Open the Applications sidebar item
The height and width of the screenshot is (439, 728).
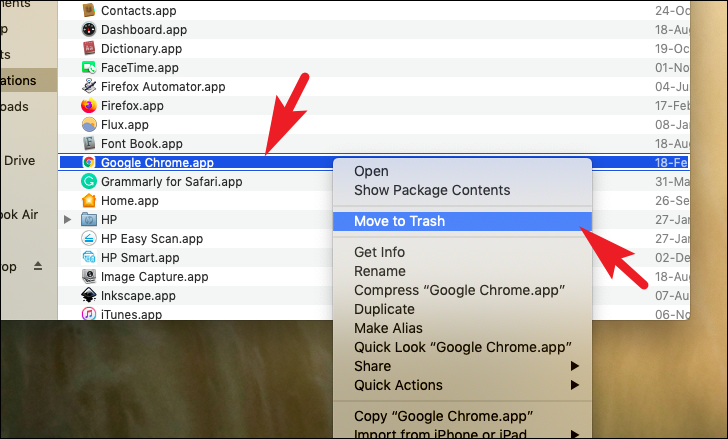click(x=29, y=80)
